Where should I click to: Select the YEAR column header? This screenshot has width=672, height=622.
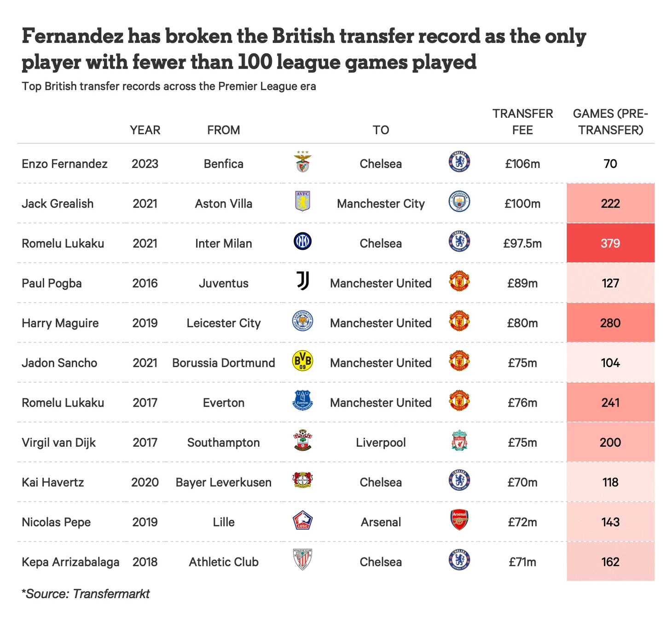point(145,130)
